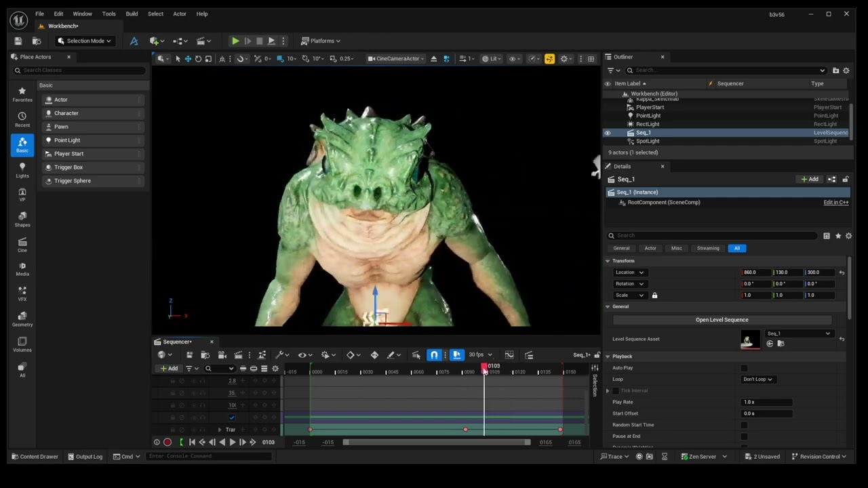Play the sequence forward in Sequencer
868x488 pixels.
point(232,443)
